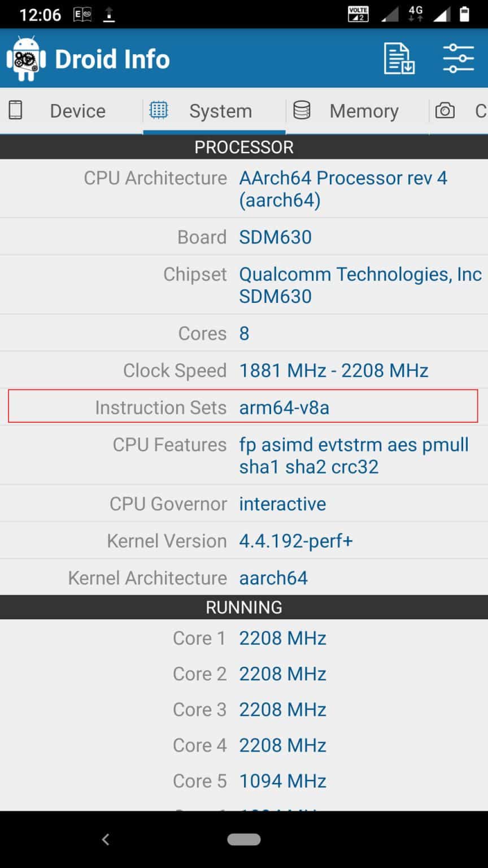The height and width of the screenshot is (868, 488).
Task: Tap the Droid Info robot logo
Action: (x=25, y=59)
